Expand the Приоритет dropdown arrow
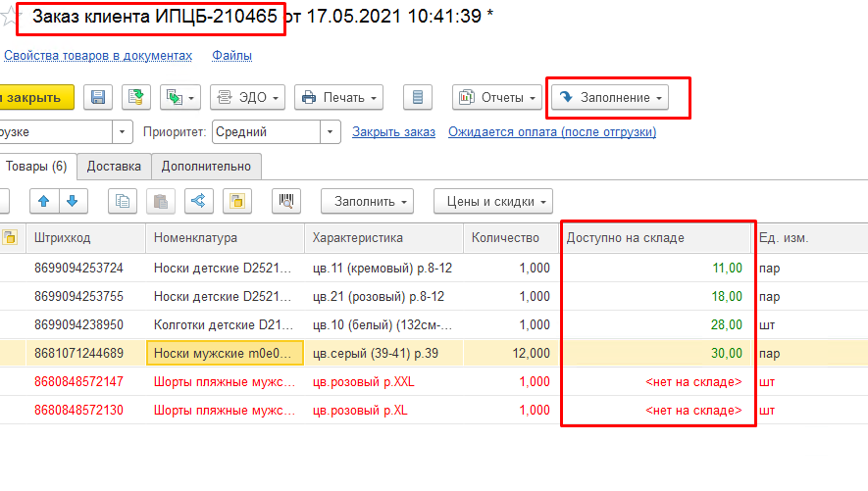The height and width of the screenshot is (491, 868). 330,132
